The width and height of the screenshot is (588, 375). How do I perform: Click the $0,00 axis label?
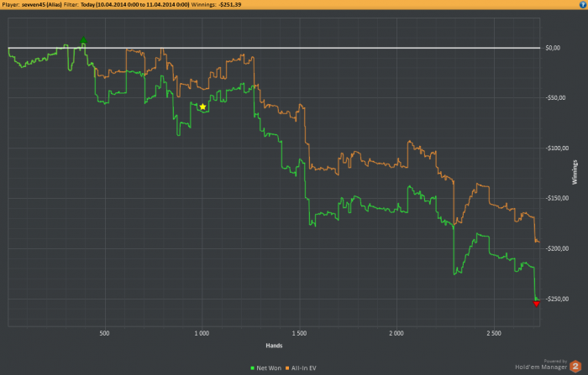(553, 48)
